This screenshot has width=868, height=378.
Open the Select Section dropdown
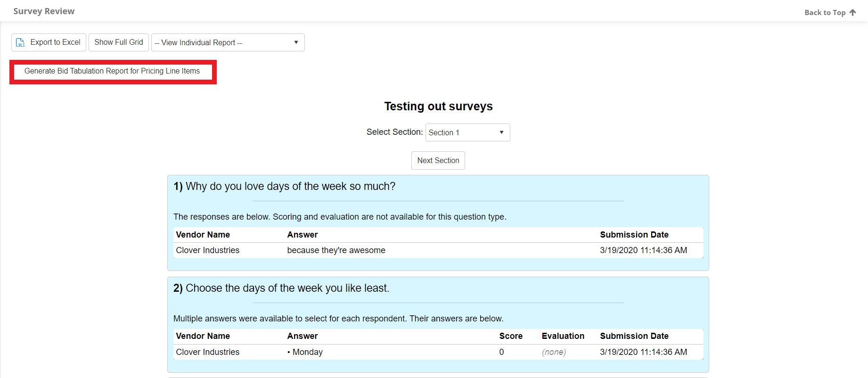467,132
